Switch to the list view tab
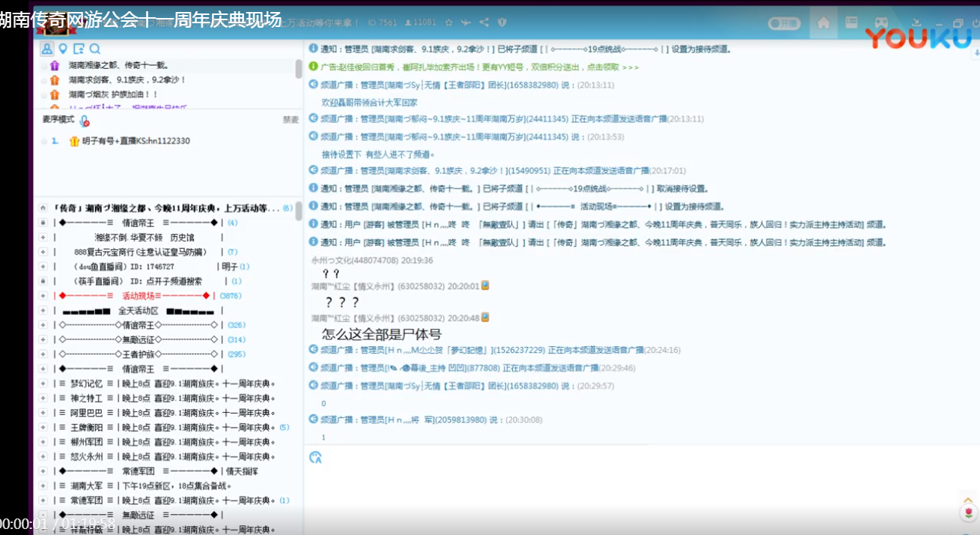Image resolution: width=980 pixels, height=535 pixels. click(x=851, y=22)
